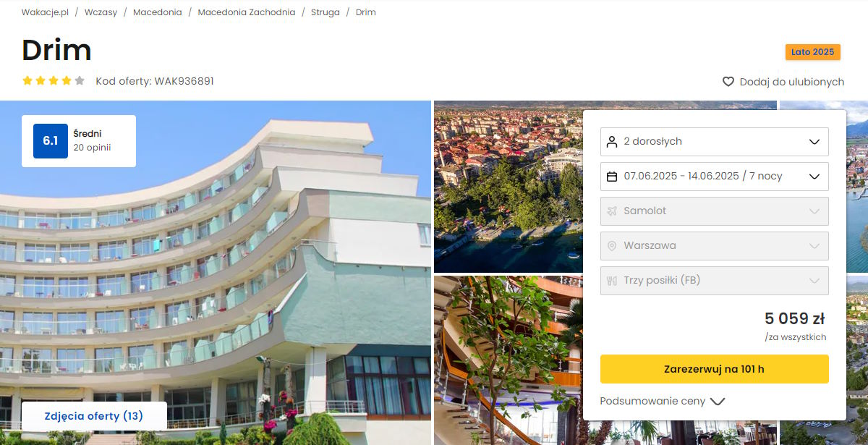This screenshot has width=868, height=445.
Task: Click the 6.1 rating score badge
Action: (51, 141)
